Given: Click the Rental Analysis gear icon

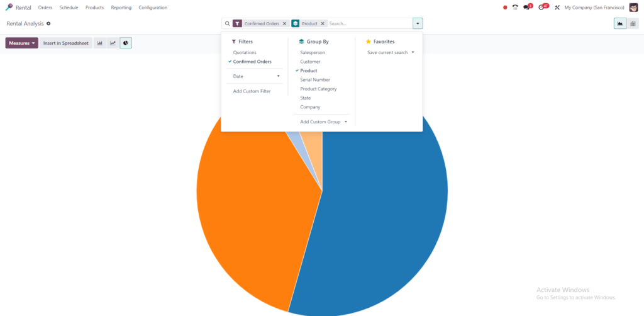Looking at the screenshot, I should (48, 23).
